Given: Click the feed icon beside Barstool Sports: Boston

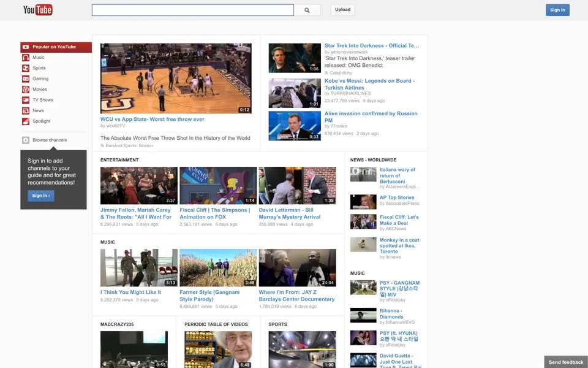Looking at the screenshot, I should click(x=102, y=146).
